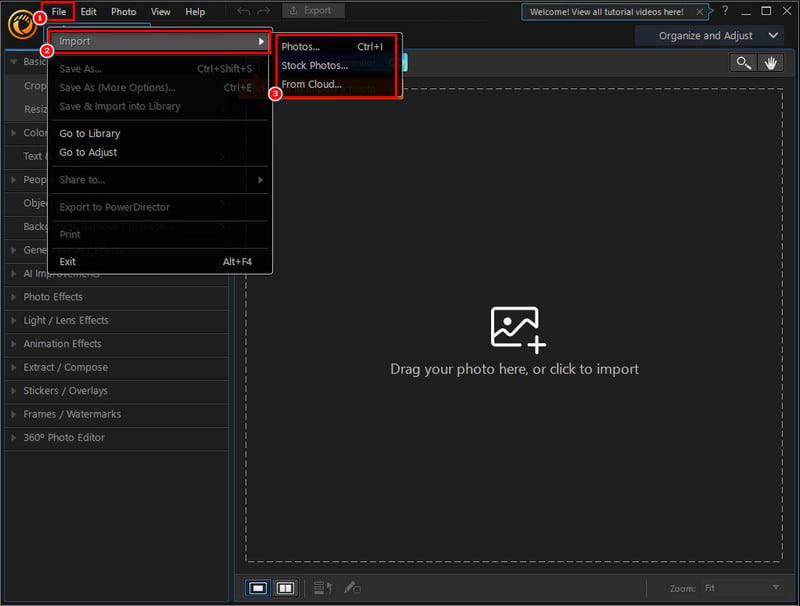Image resolution: width=800 pixels, height=606 pixels.
Task: Maximize the PhotoDirector window
Action: tap(766, 11)
